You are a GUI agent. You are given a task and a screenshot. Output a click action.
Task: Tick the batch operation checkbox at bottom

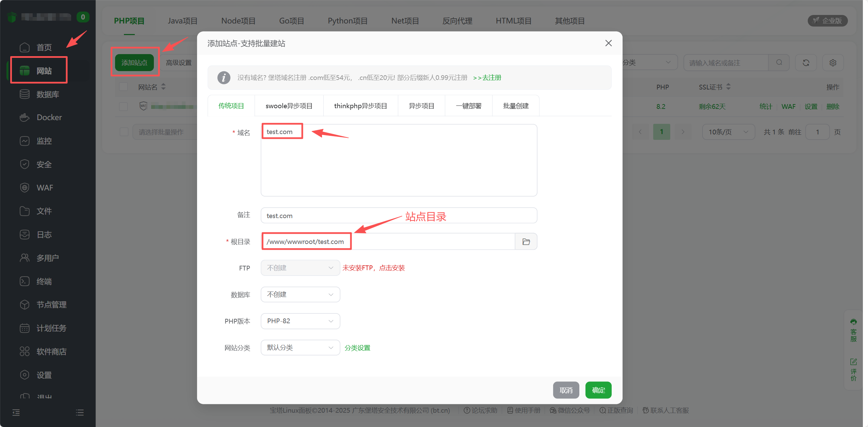click(124, 132)
